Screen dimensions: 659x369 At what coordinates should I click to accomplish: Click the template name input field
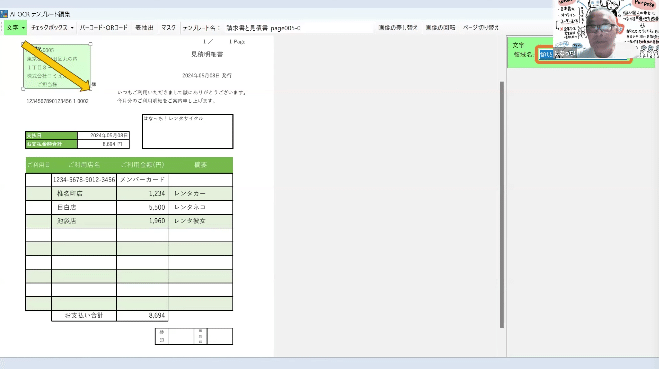(298, 28)
